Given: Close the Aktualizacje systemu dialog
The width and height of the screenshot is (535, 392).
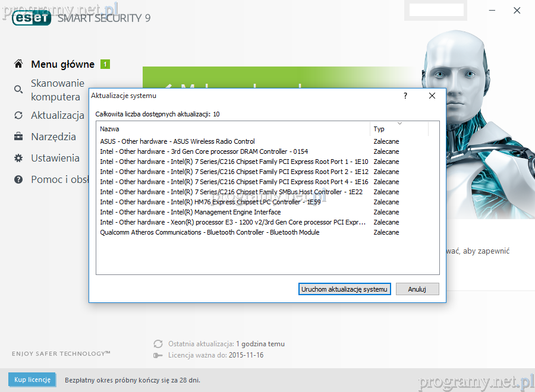Looking at the screenshot, I should (x=432, y=96).
